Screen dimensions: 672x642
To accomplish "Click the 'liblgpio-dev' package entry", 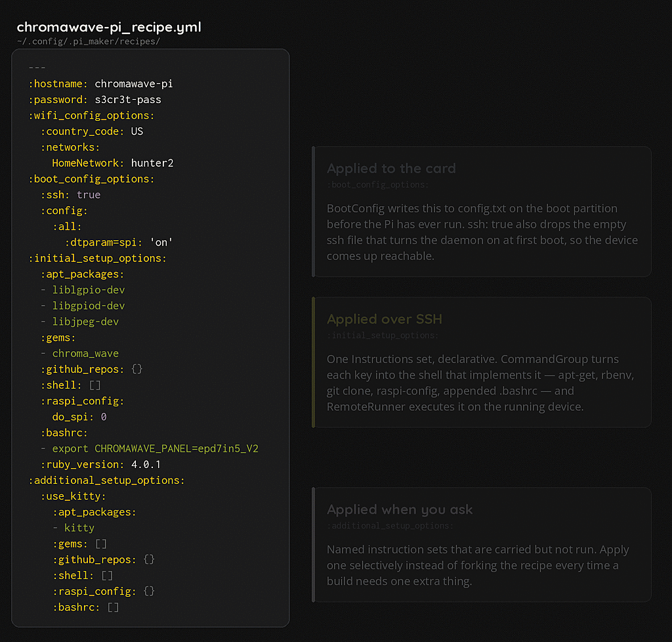I will pyautogui.click(x=89, y=289).
